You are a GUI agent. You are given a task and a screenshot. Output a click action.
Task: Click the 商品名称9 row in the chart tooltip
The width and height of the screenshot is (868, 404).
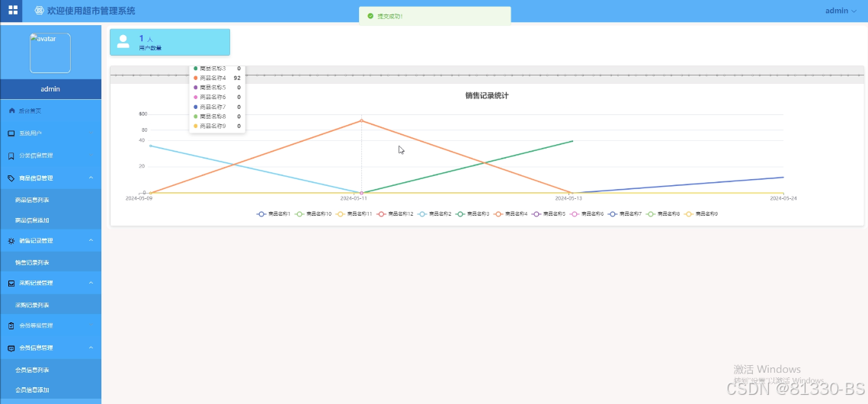pos(217,127)
